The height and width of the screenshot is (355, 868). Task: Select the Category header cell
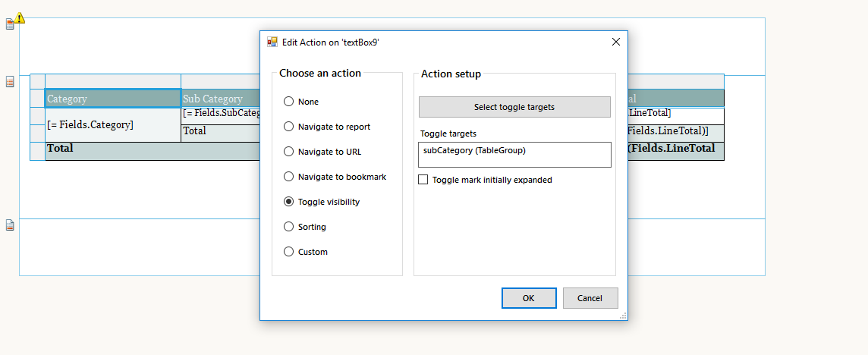point(112,99)
